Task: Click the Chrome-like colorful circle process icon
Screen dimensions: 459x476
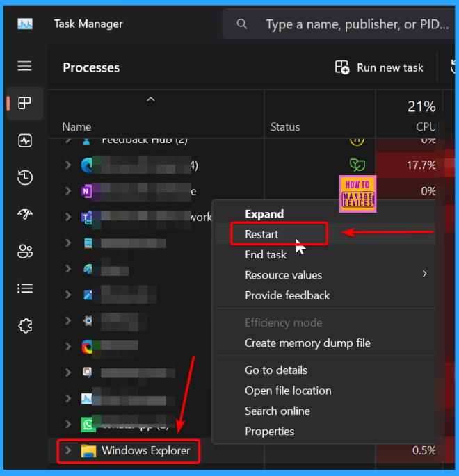Action: [87, 347]
